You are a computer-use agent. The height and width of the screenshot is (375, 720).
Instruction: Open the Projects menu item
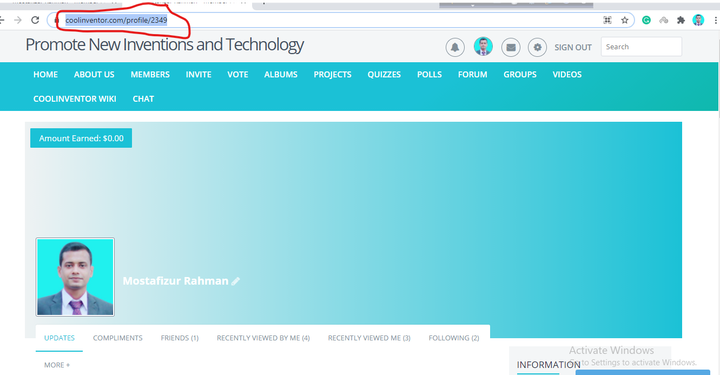(332, 74)
